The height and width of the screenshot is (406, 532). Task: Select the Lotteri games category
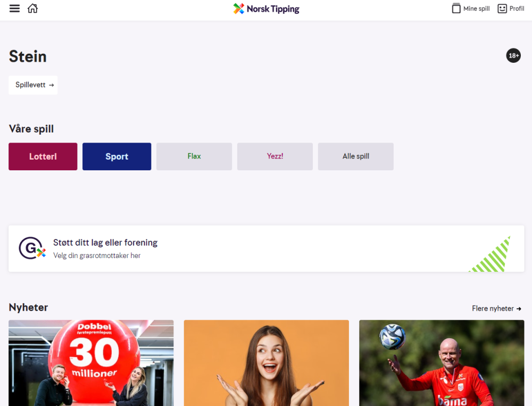click(x=43, y=156)
